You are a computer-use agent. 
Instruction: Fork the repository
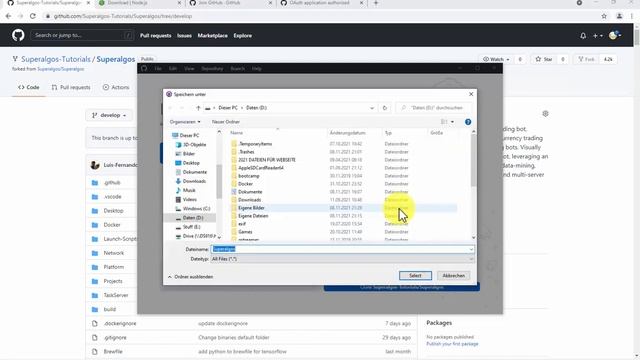click(x=586, y=60)
